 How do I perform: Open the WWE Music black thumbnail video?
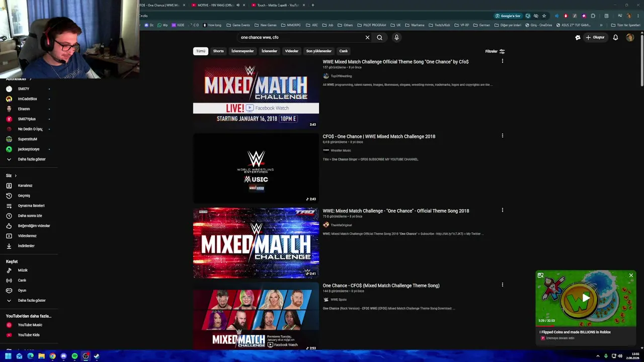click(256, 168)
